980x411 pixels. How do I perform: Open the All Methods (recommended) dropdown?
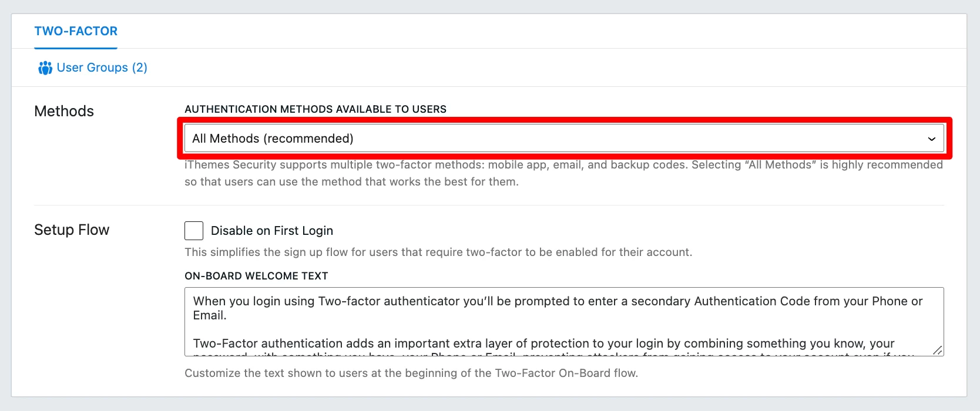564,139
